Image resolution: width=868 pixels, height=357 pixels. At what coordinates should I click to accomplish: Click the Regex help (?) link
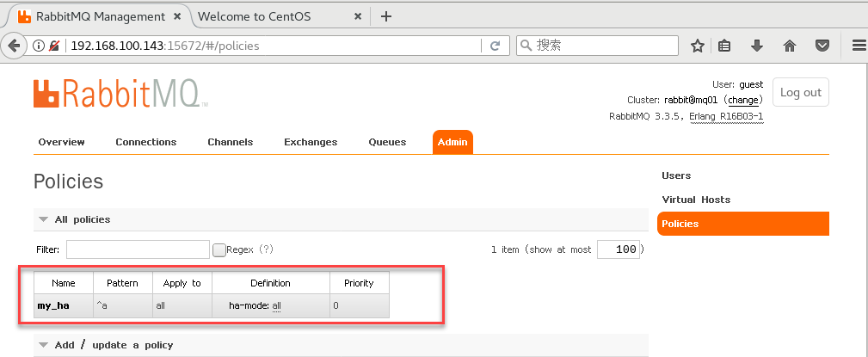click(x=267, y=249)
